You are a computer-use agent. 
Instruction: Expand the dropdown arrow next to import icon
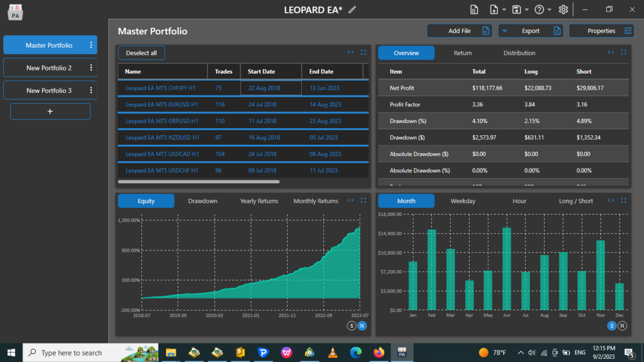504,10
